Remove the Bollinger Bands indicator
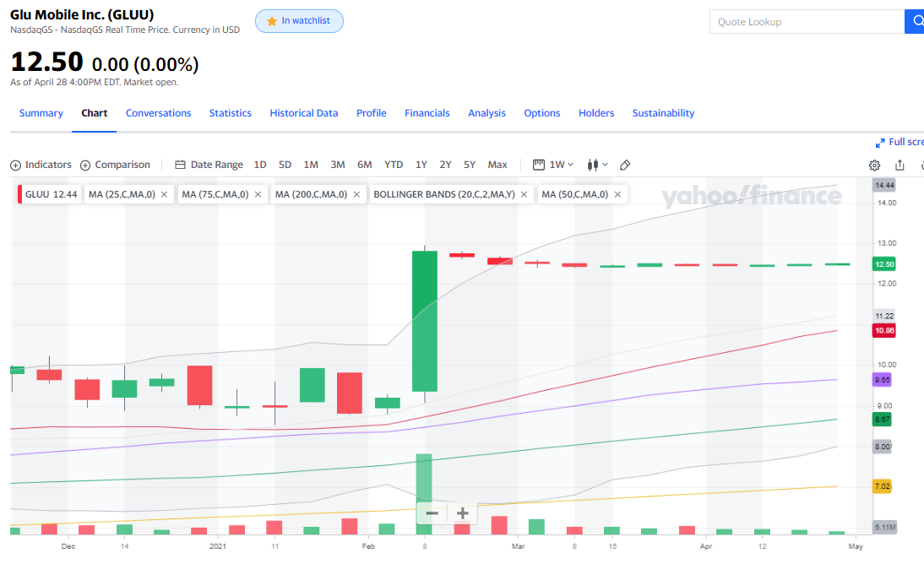This screenshot has height=564, width=924. [525, 194]
